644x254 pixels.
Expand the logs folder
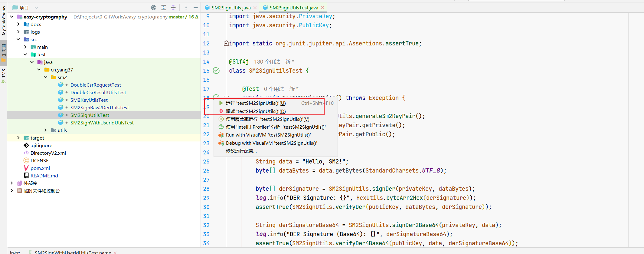(18, 31)
